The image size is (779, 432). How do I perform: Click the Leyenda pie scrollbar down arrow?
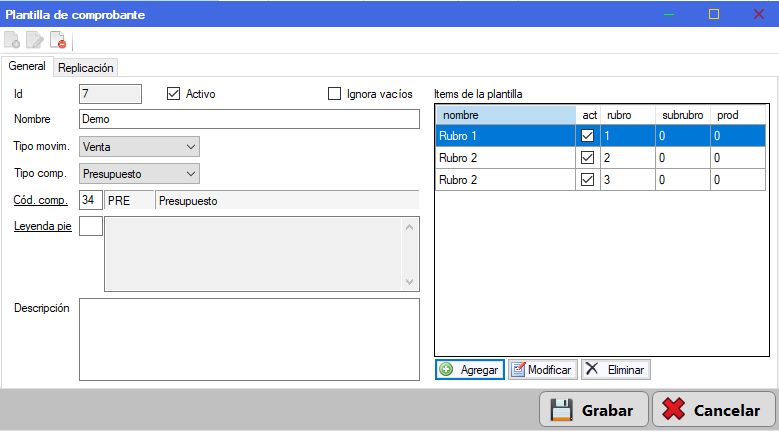pyautogui.click(x=409, y=282)
